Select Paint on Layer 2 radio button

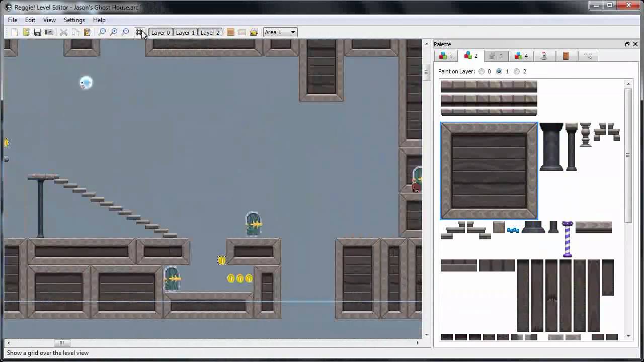coord(517,71)
